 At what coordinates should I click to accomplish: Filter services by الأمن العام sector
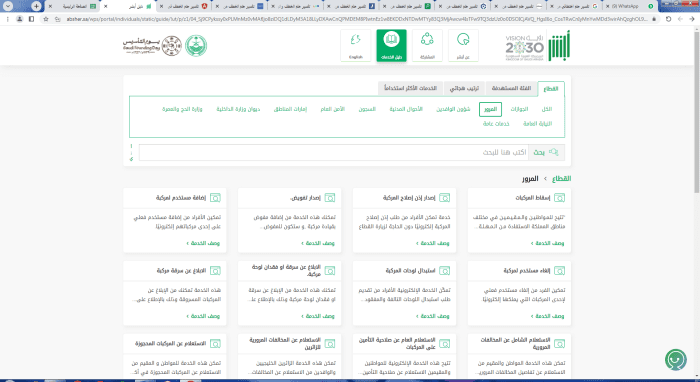tap(333, 109)
